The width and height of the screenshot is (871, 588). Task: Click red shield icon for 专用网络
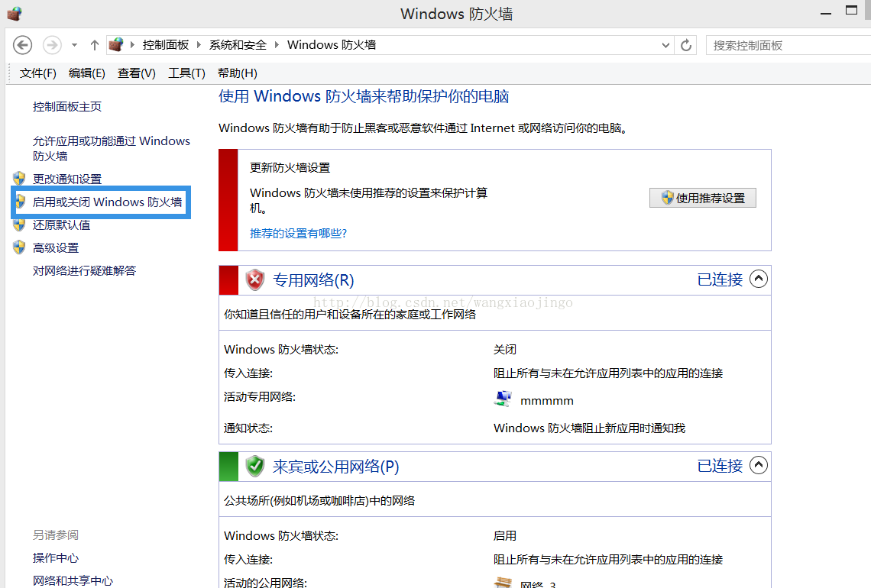click(255, 279)
